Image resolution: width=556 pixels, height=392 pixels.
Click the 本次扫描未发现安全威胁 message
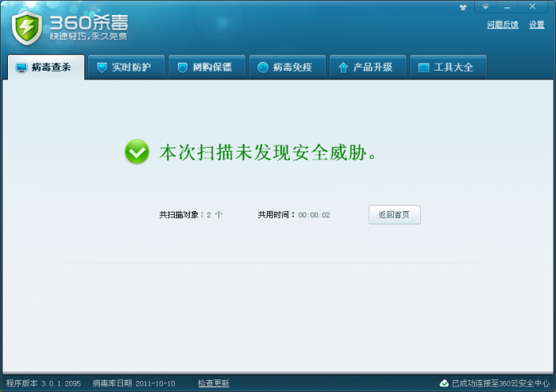pos(268,152)
